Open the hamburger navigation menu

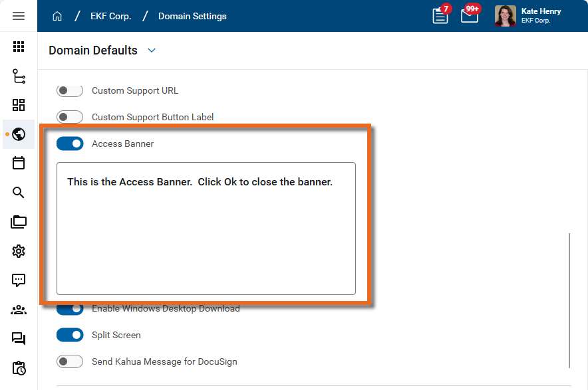pos(19,16)
